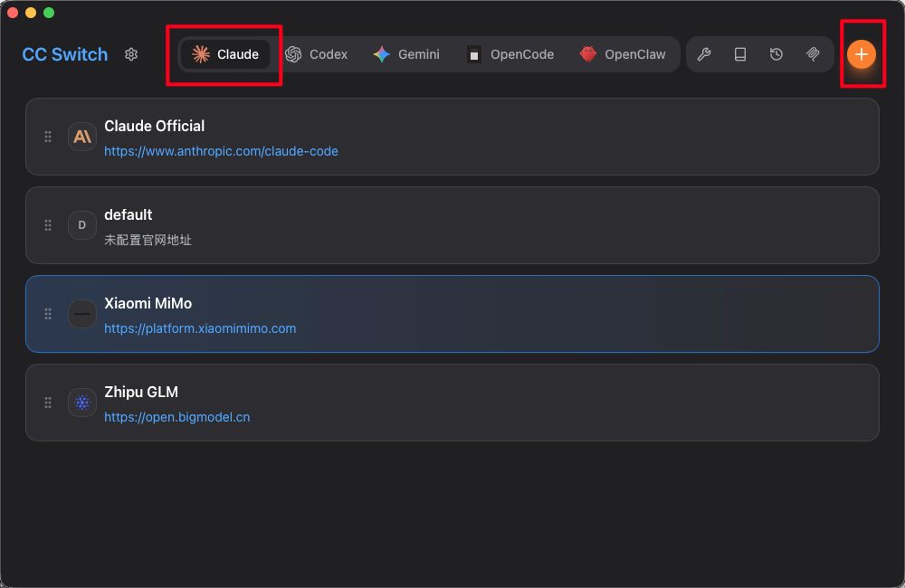Screen dimensions: 905x588
Task: Switch to the Gemini tab
Action: click(x=406, y=54)
